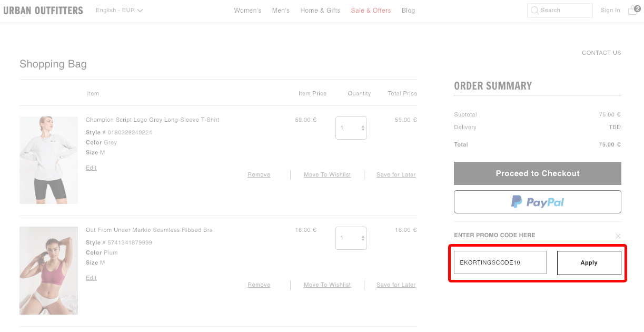
Task: Close the promo code section with X
Action: pos(618,236)
